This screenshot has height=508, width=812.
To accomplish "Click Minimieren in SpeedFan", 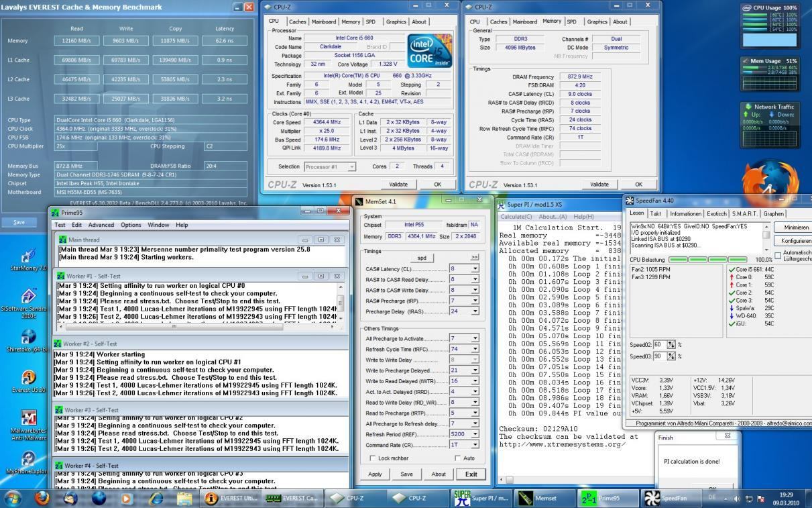I will [793, 227].
